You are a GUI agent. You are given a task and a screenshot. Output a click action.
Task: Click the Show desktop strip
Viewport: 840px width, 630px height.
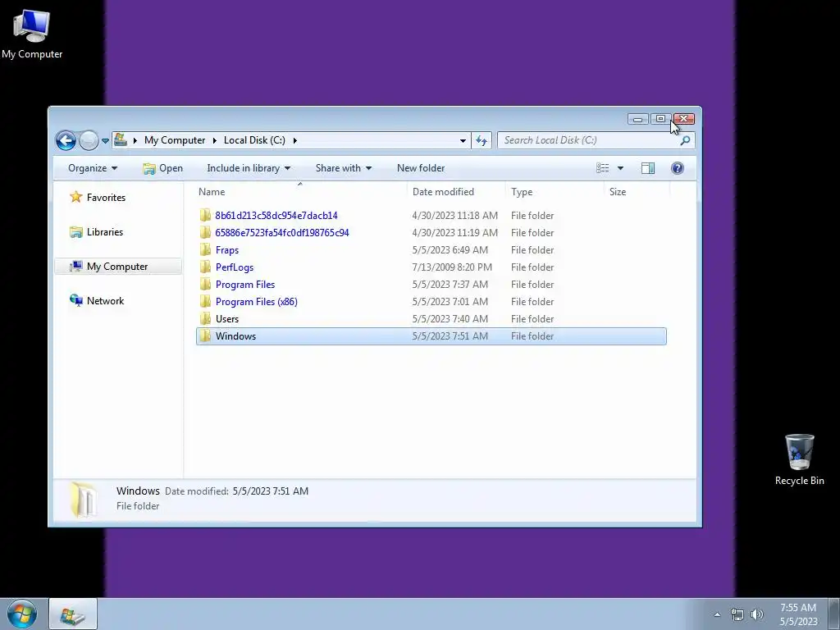point(834,614)
